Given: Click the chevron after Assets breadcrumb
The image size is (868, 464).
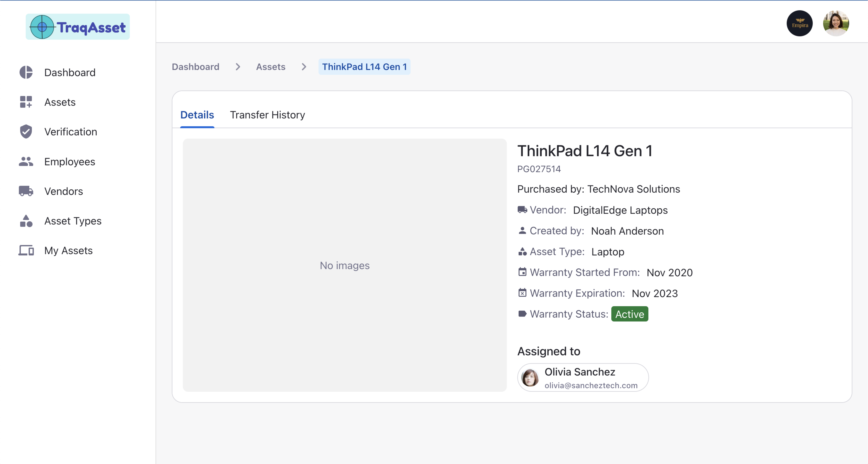Looking at the screenshot, I should click(304, 67).
